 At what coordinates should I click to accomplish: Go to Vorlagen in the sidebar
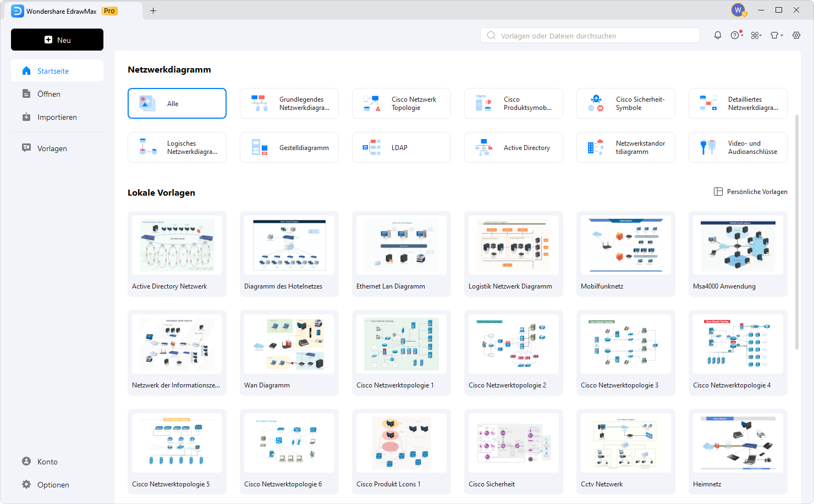57,148
